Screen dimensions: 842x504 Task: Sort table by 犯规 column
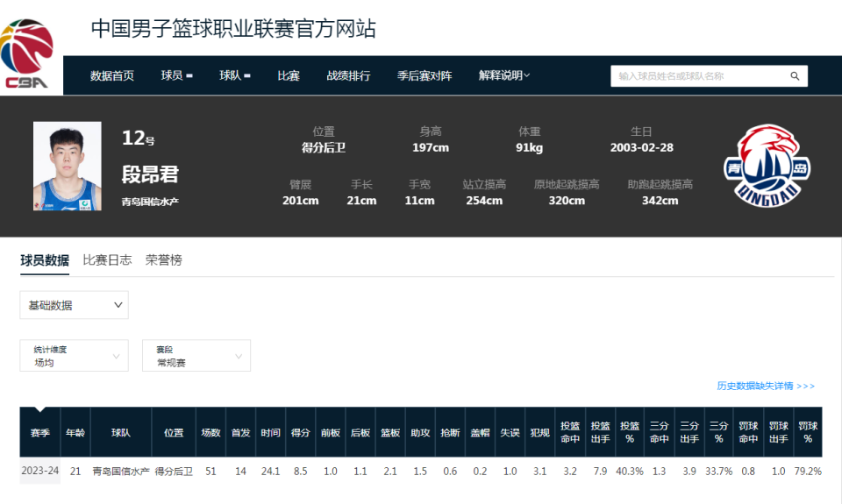coord(539,433)
